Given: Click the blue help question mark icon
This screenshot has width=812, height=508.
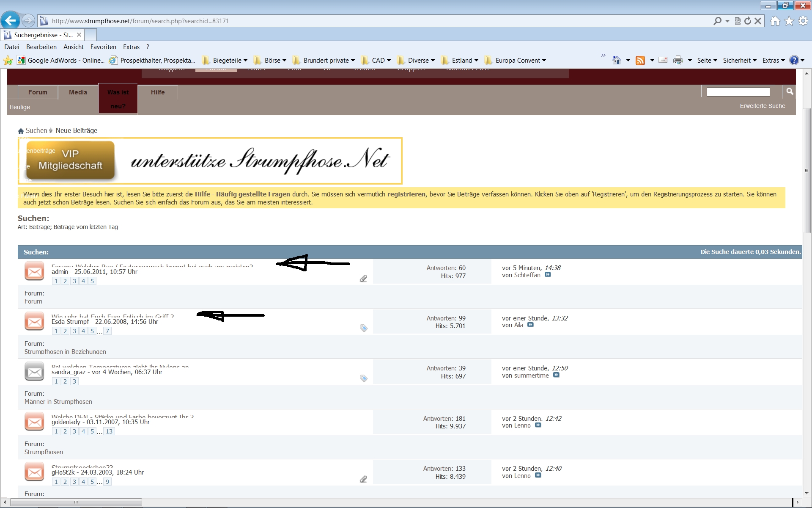Looking at the screenshot, I should coord(794,61).
